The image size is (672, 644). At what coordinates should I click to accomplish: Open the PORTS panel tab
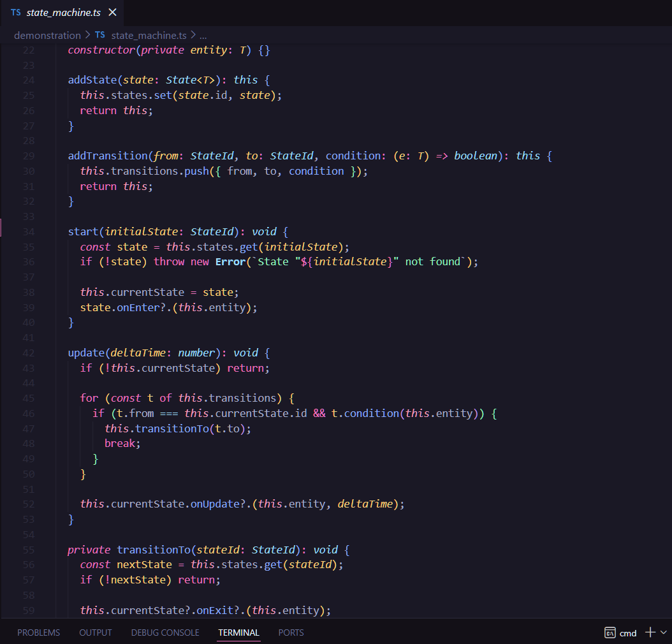[x=291, y=633]
